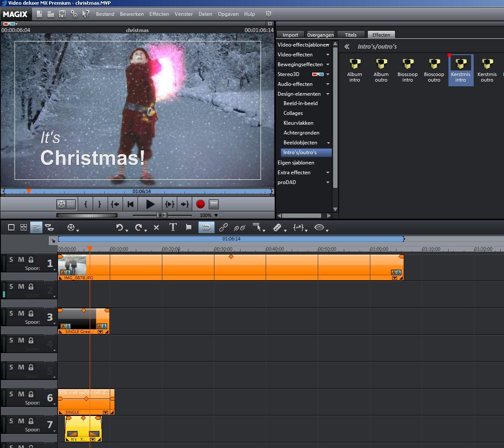The width and height of the screenshot is (504, 448).
Task: Mute track 1 with the M button
Action: (x=21, y=260)
